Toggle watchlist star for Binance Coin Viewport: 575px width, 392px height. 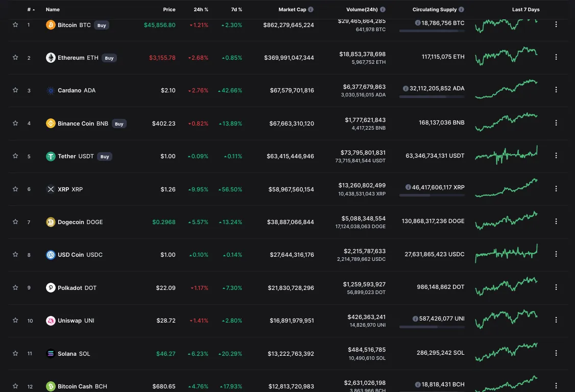point(15,123)
